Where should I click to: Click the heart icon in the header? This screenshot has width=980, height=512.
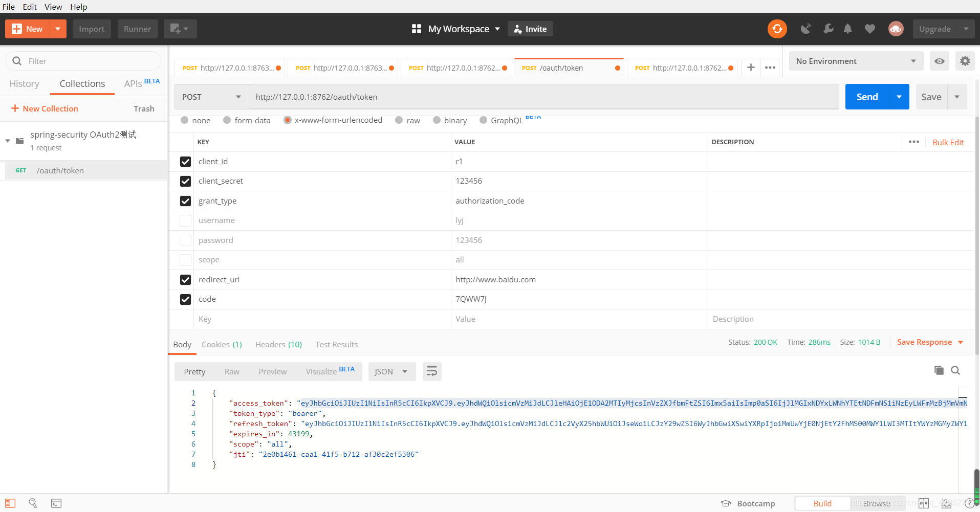[x=870, y=29]
